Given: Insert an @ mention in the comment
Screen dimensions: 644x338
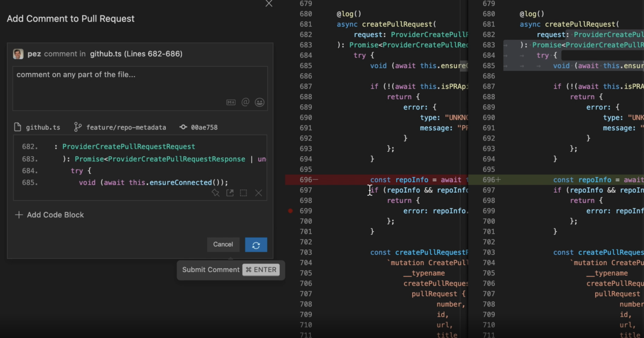Looking at the screenshot, I should point(245,102).
